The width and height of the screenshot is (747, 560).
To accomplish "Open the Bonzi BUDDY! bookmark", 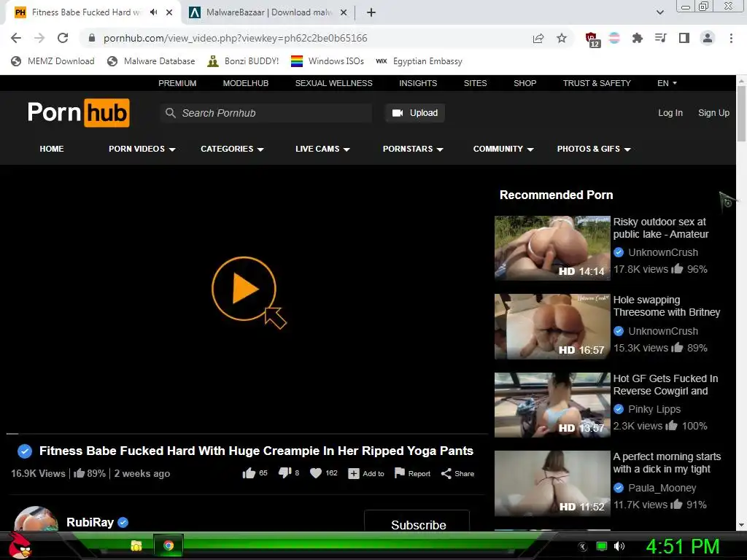I will point(243,61).
